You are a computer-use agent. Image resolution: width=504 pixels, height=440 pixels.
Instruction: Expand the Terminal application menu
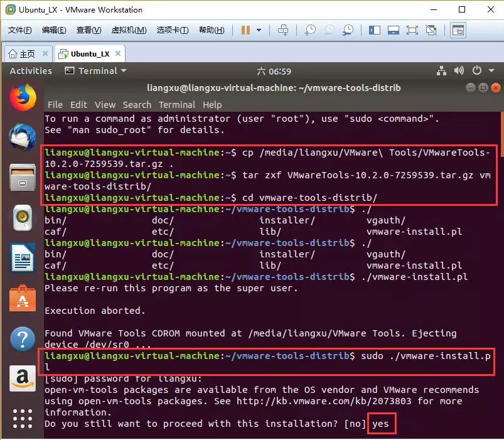point(96,71)
